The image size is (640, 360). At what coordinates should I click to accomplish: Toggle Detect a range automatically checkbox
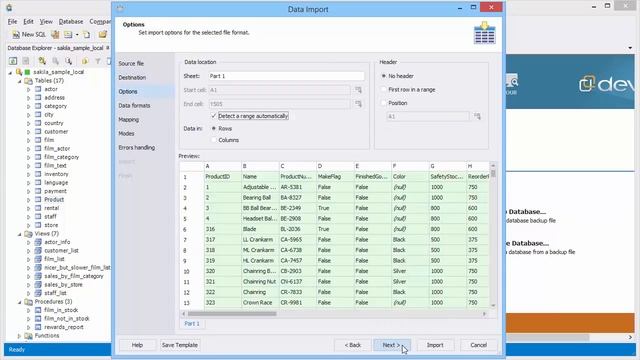point(213,116)
